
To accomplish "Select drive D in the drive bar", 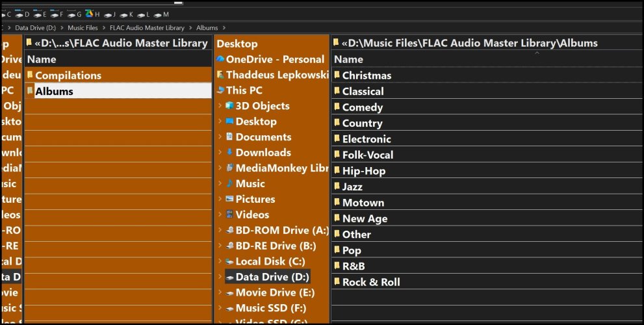I will click(x=22, y=14).
